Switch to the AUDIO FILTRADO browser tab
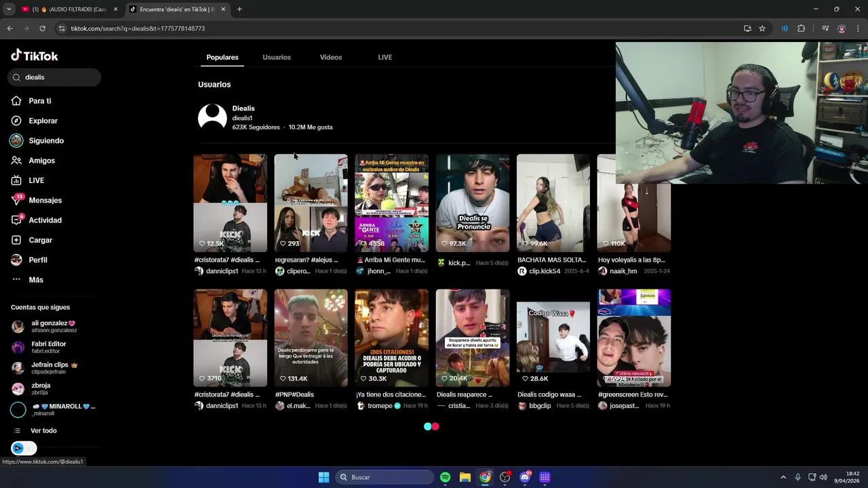 pyautogui.click(x=71, y=9)
